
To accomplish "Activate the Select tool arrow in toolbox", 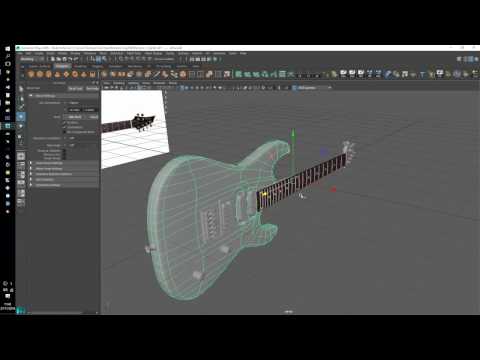I will click(21, 89).
